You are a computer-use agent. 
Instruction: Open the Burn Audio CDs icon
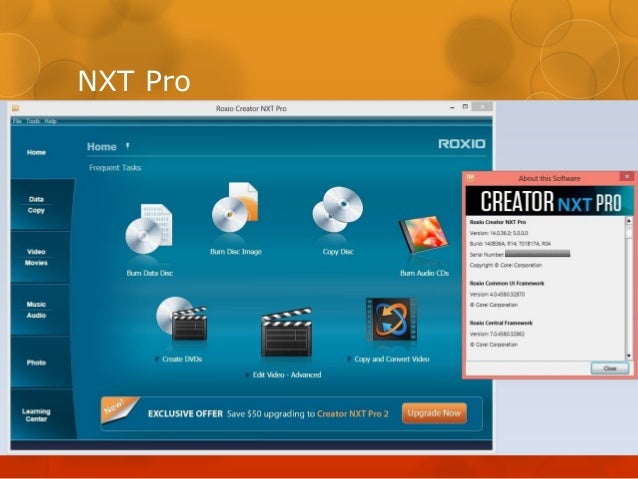(x=424, y=236)
